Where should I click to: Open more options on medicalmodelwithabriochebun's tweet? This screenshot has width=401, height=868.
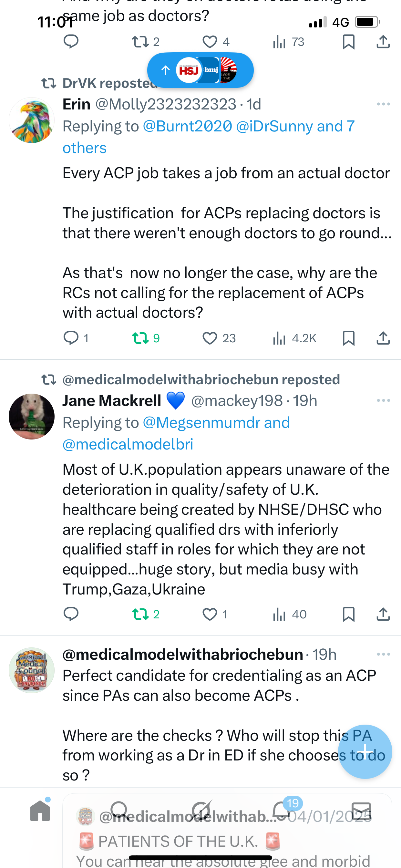(384, 654)
